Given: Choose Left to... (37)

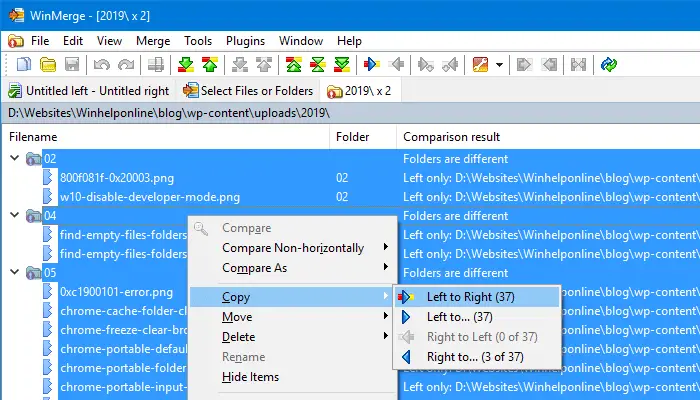Looking at the screenshot, I should pos(477,317).
